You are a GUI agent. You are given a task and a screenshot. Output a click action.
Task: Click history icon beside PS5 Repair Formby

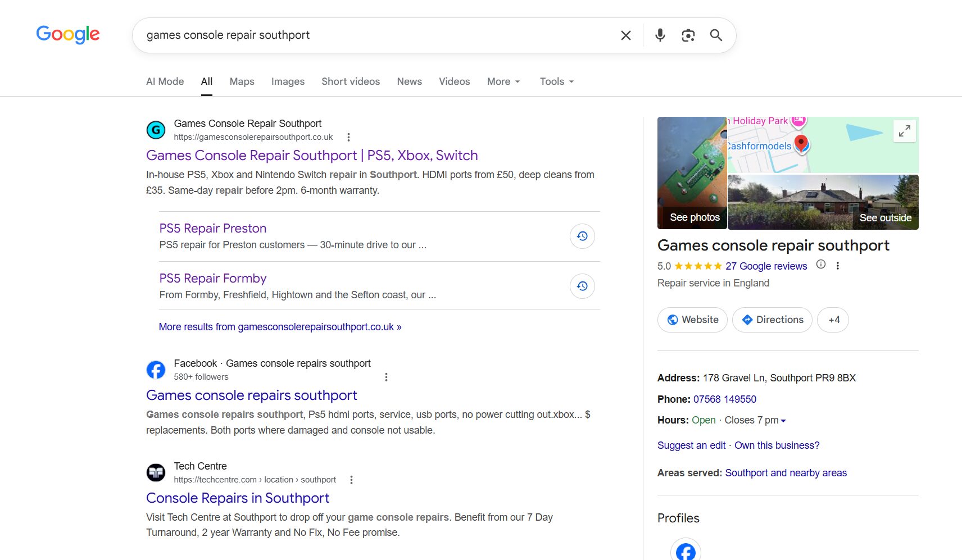[x=582, y=286]
